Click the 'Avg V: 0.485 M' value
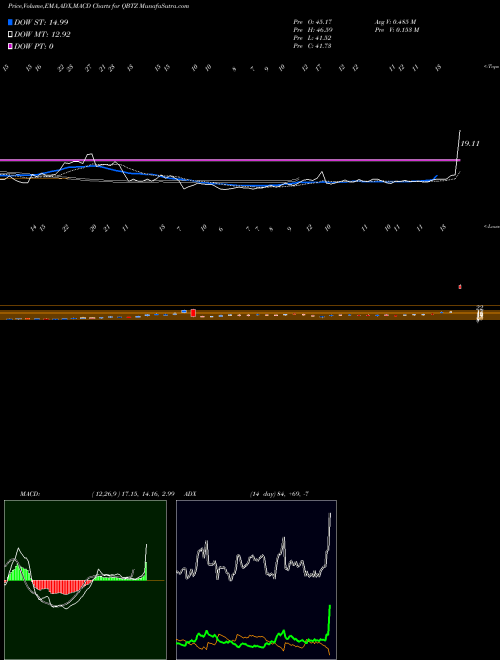This screenshot has height=660, width=500. [x=396, y=21]
